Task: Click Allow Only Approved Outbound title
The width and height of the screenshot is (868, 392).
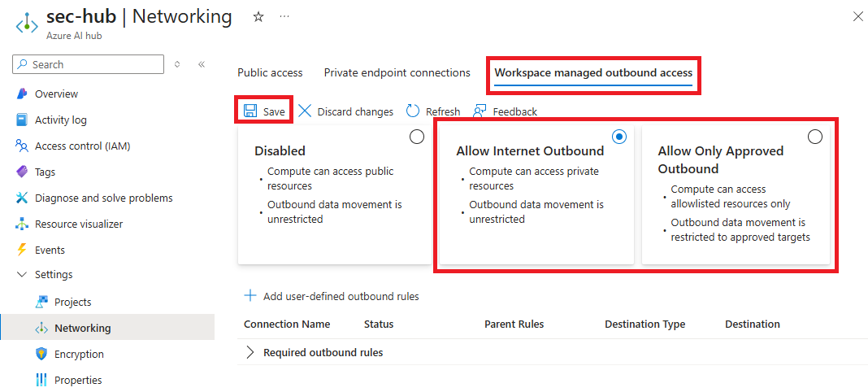Action: (x=721, y=159)
